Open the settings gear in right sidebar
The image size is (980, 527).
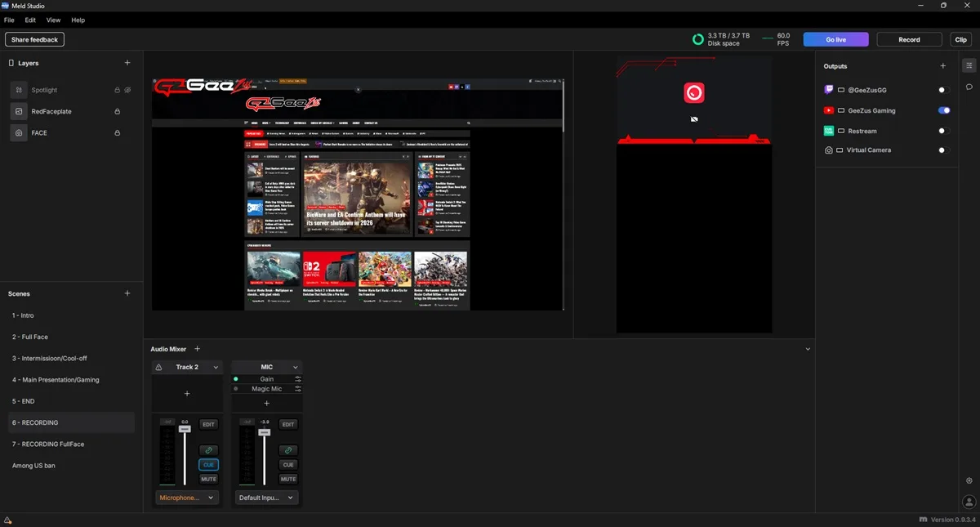[969, 480]
